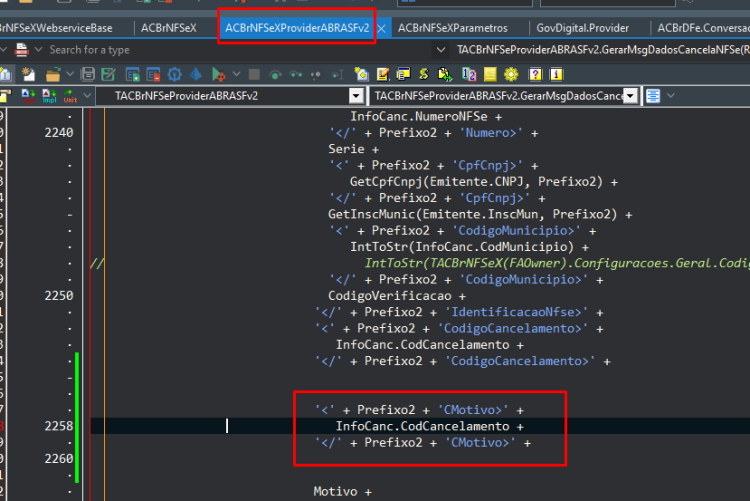Click the Impl jump-to-implementation icon
The image size is (750, 501).
(49, 96)
